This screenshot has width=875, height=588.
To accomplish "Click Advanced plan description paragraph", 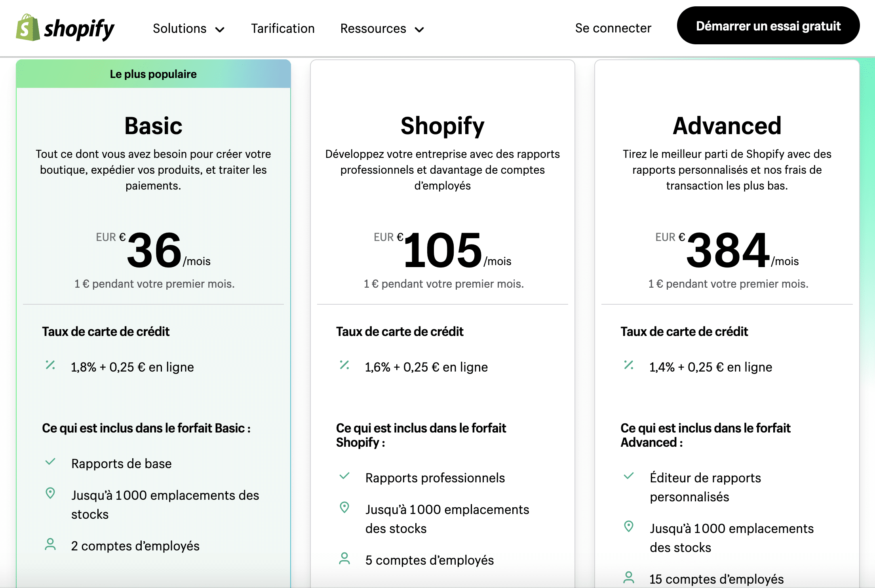I will (x=727, y=170).
